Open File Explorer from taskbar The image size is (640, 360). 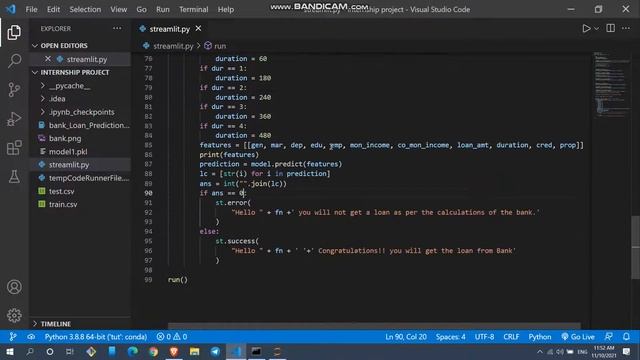(195, 351)
